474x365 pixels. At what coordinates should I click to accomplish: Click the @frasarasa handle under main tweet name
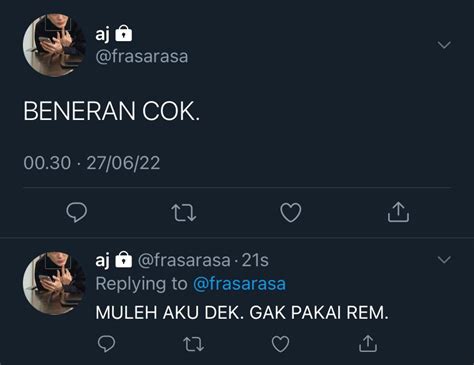(x=142, y=56)
